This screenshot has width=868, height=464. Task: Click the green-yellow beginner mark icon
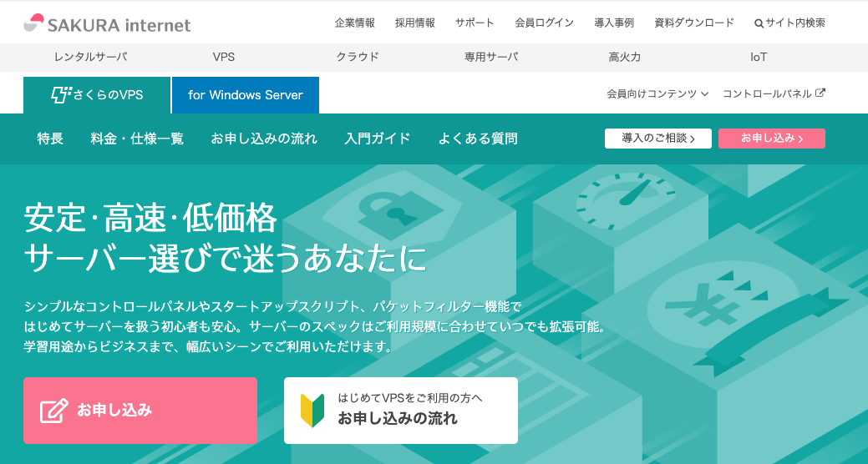click(x=312, y=411)
